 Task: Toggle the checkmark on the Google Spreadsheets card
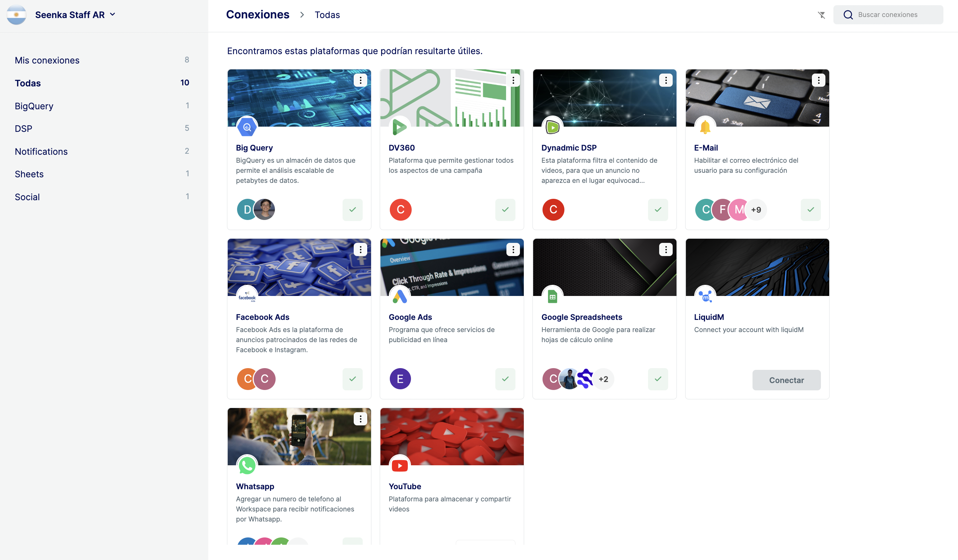click(658, 379)
